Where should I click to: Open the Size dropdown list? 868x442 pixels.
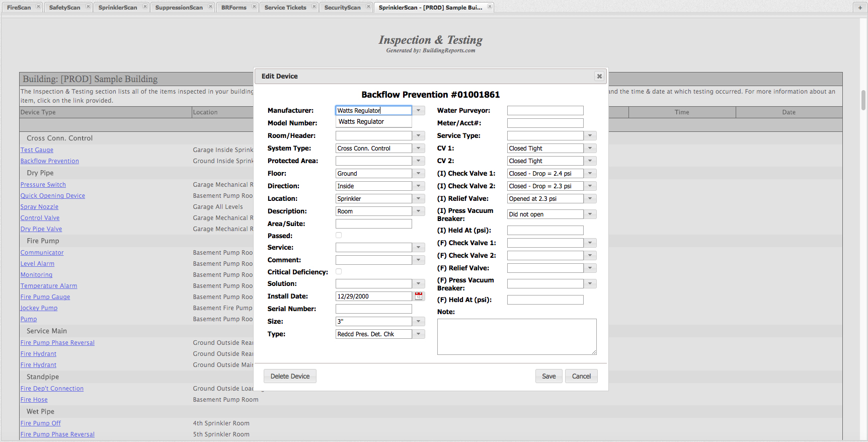(419, 321)
